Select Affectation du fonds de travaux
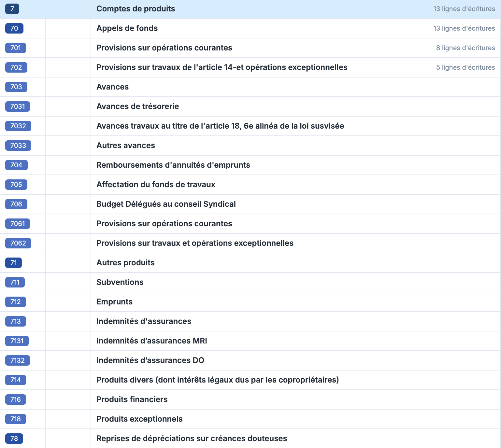This screenshot has height=448, width=501. [x=156, y=185]
